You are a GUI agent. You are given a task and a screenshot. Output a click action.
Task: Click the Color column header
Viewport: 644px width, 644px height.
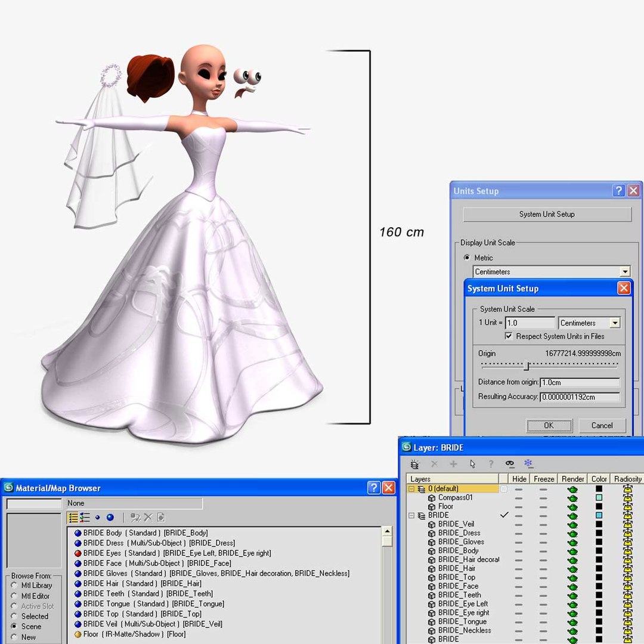[x=599, y=479]
